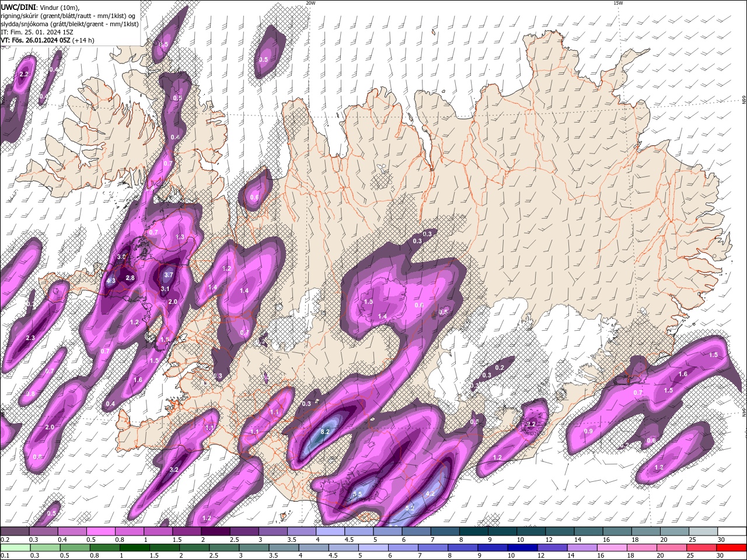This screenshot has width=747, height=560.
Task: Click the 2.8 precipitation value
Action: click(x=130, y=278)
